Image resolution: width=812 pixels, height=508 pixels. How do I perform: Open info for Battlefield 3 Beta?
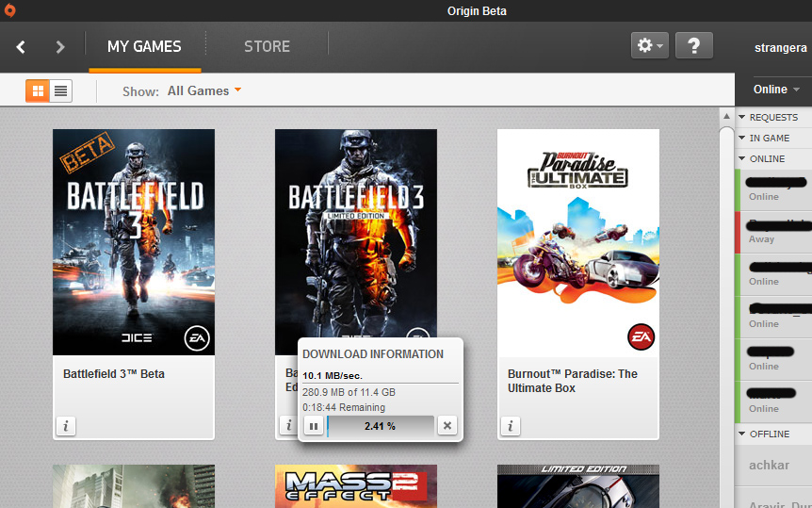[65, 426]
